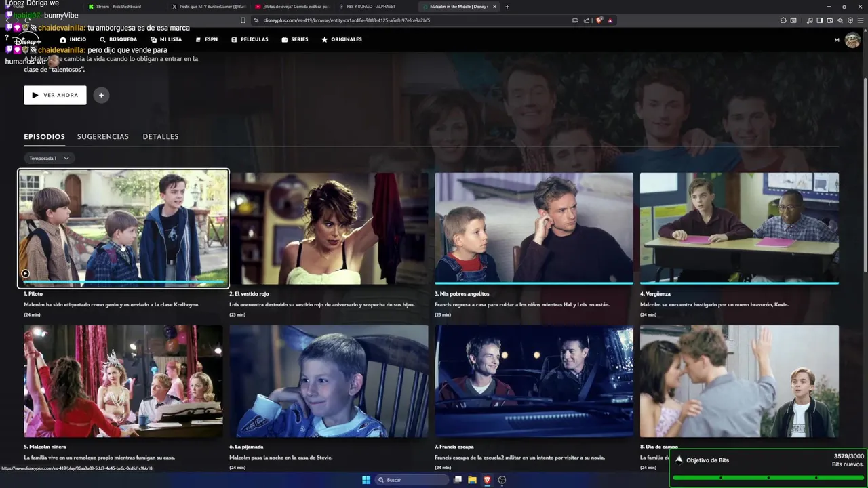868x488 pixels.
Task: Open episode 4. Vergüenza thumbnail
Action: coord(739,228)
